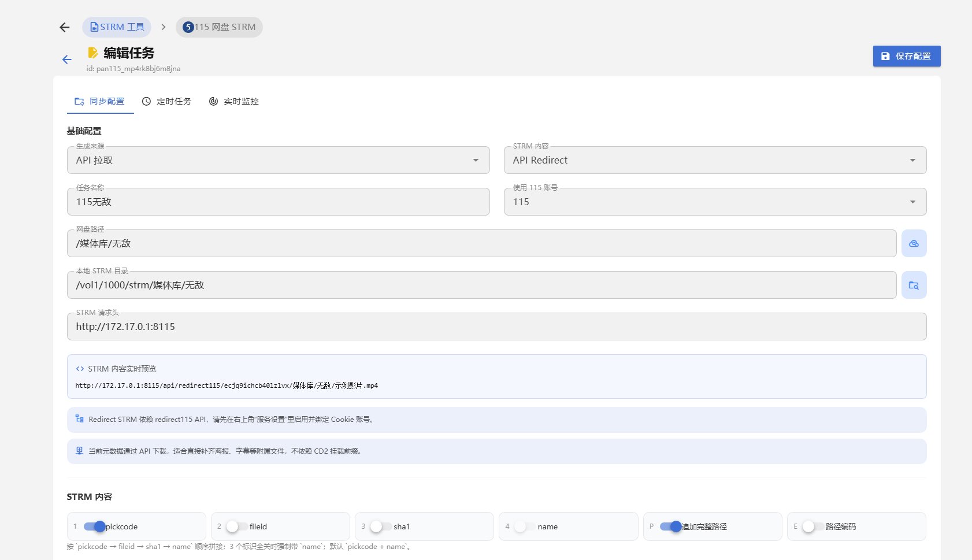The width and height of the screenshot is (972, 560).
Task: Disable the pickcode toggle
Action: pyautogui.click(x=94, y=526)
